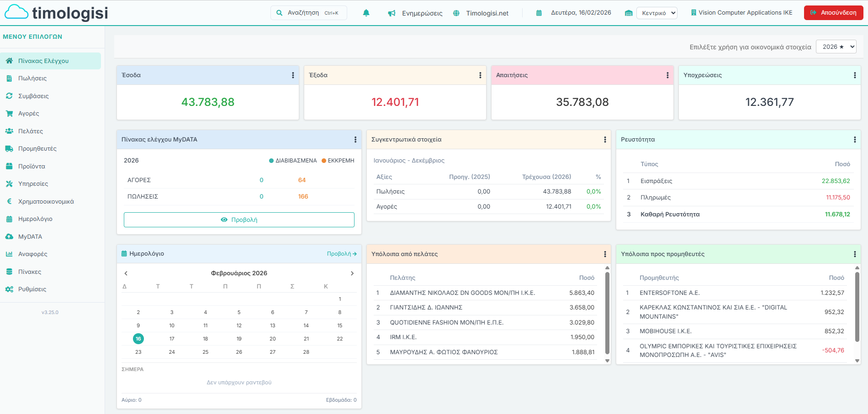Click the Αναζήτηση search field
868x414 pixels.
click(308, 13)
